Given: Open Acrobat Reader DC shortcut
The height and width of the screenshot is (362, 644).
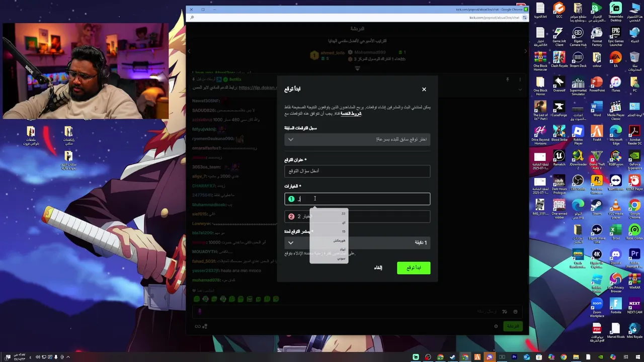Looking at the screenshot, I should click(x=634, y=135).
